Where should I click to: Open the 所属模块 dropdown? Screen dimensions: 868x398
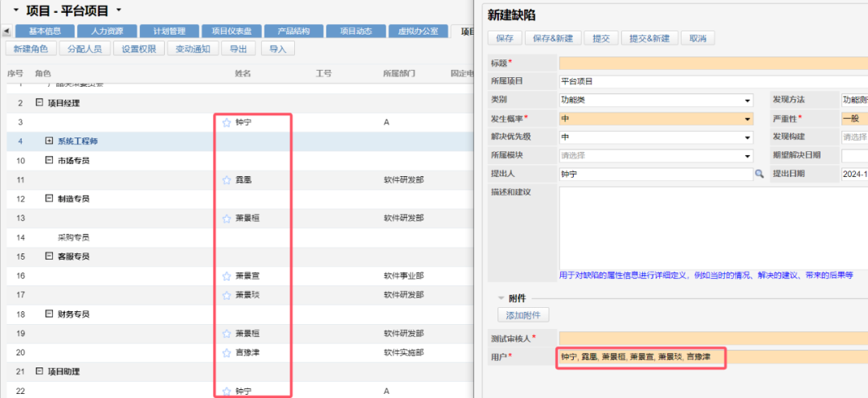point(747,156)
